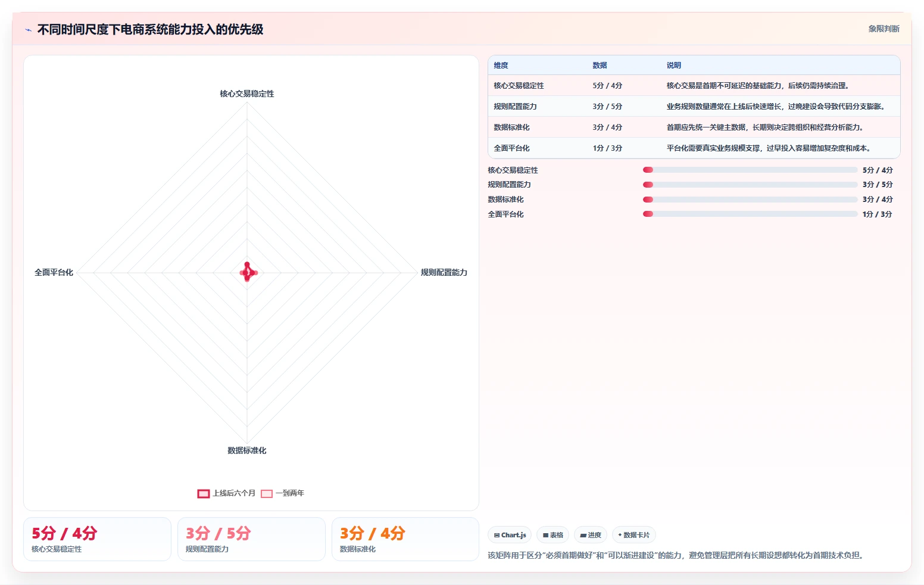Click the 核心交易稳定性 label in the progress list
924x585 pixels.
[x=513, y=170]
